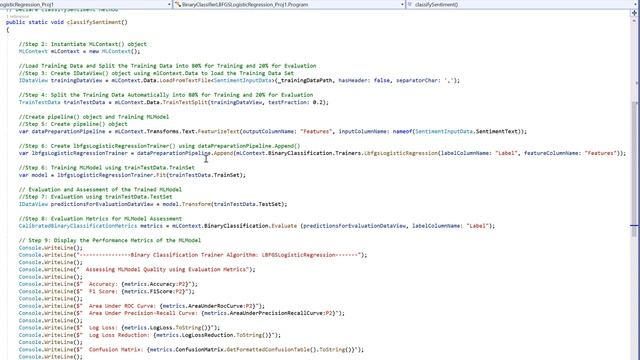Viewport: 640px width, 360px height.
Task: Click the scrollbar up arrow
Action: point(635,21)
